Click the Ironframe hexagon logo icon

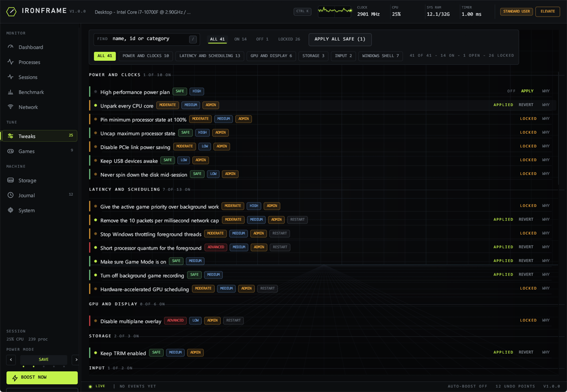tap(12, 12)
